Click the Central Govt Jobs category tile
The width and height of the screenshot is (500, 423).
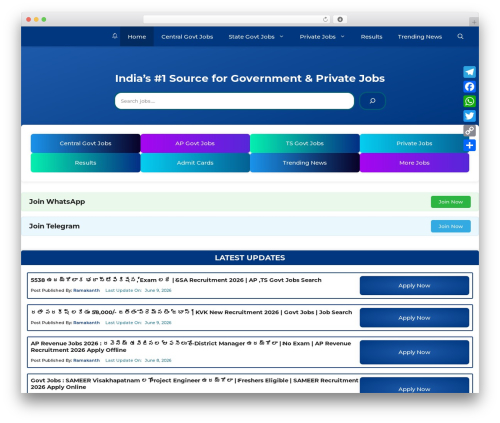(85, 143)
